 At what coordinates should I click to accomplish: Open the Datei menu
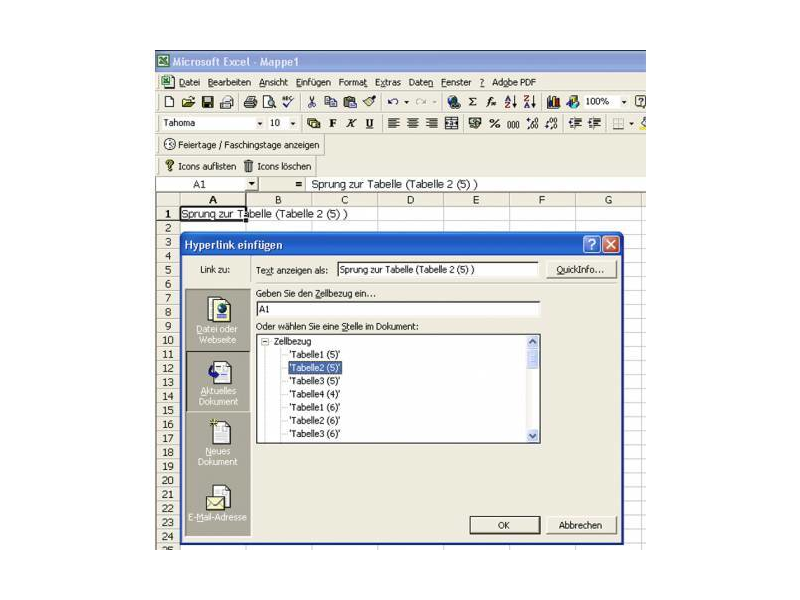(189, 82)
